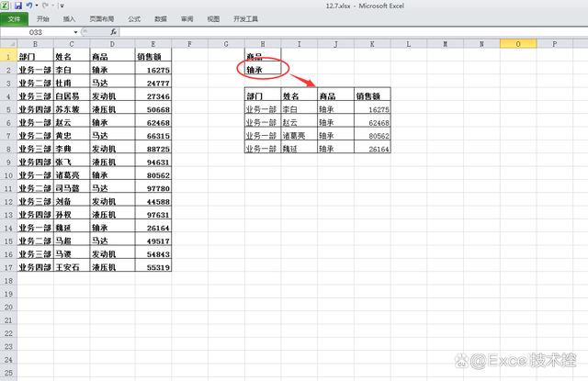Click the Undo arrow icon
Image resolution: width=588 pixels, height=381 pixels.
(30, 6)
